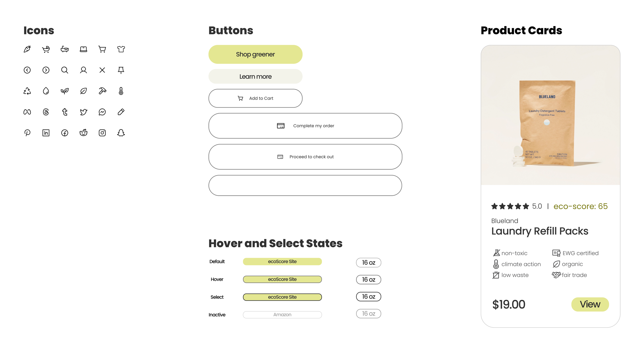Click the Shop greener button
The image size is (644, 350).
tap(255, 54)
